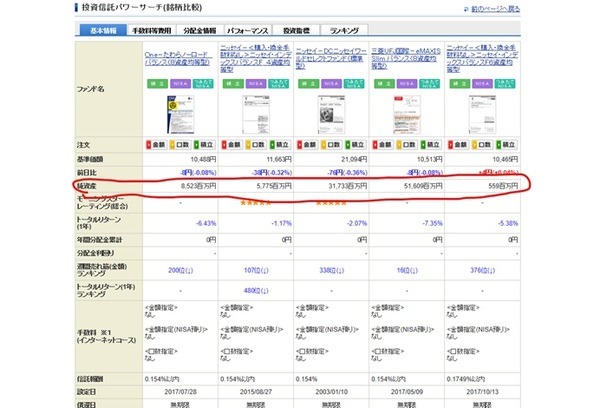600x408 pixels.
Task: Click green 積立 badge under ニッセイ 6資産均等型
Action: 460,83
